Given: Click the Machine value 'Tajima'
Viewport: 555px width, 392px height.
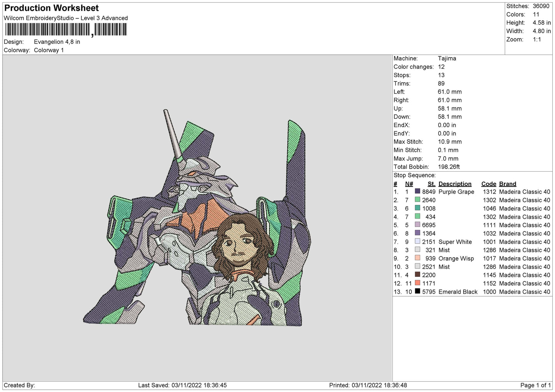Looking at the screenshot, I should click(447, 58).
